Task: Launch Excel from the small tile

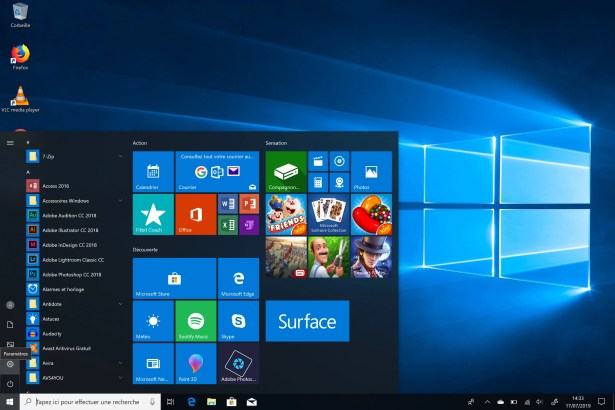Action: click(227, 225)
